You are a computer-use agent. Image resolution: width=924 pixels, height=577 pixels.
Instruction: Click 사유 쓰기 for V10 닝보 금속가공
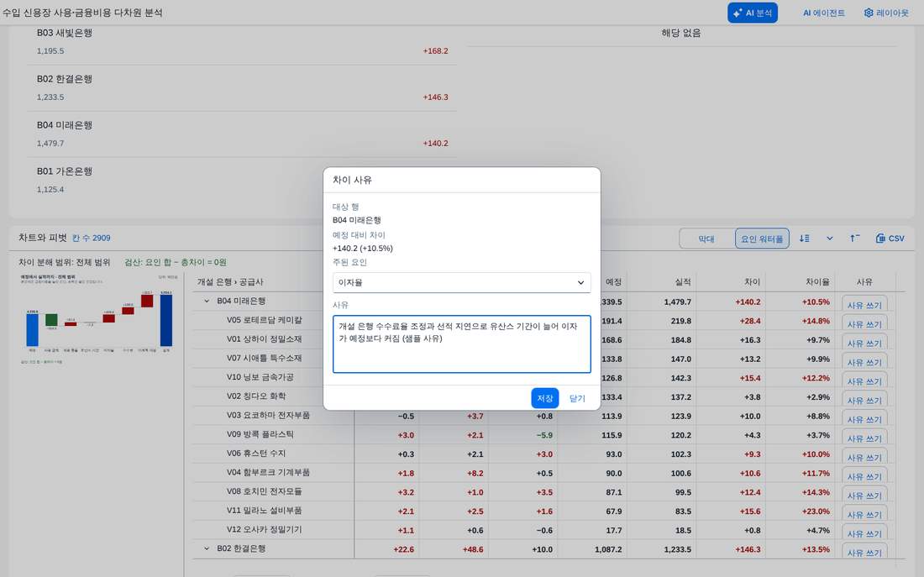pyautogui.click(x=864, y=380)
